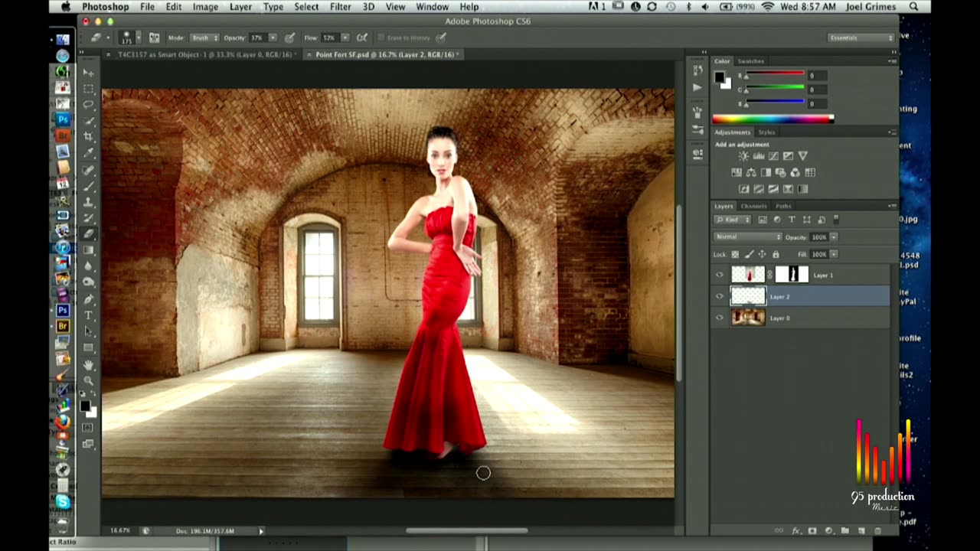Open the layer Fill dropdown

(x=834, y=254)
